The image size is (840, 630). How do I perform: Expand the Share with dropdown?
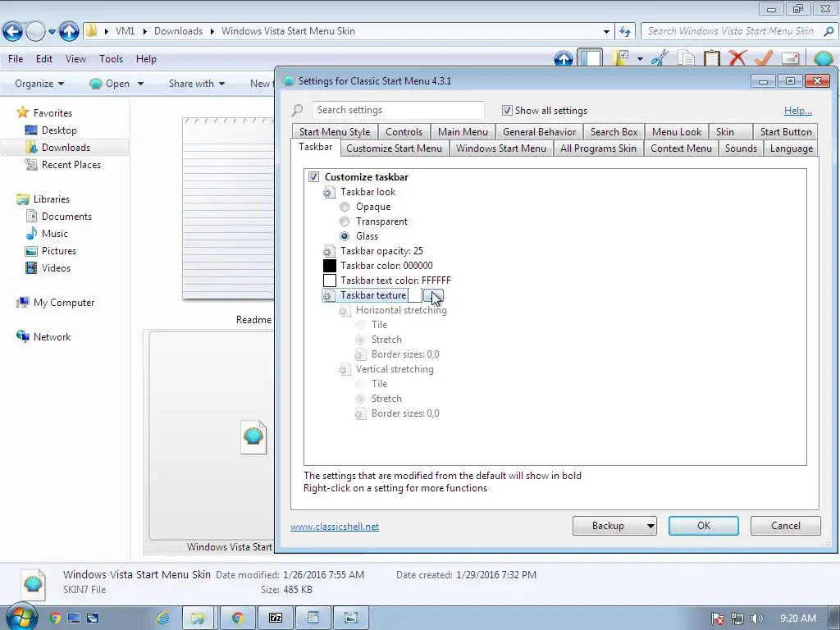click(x=197, y=84)
